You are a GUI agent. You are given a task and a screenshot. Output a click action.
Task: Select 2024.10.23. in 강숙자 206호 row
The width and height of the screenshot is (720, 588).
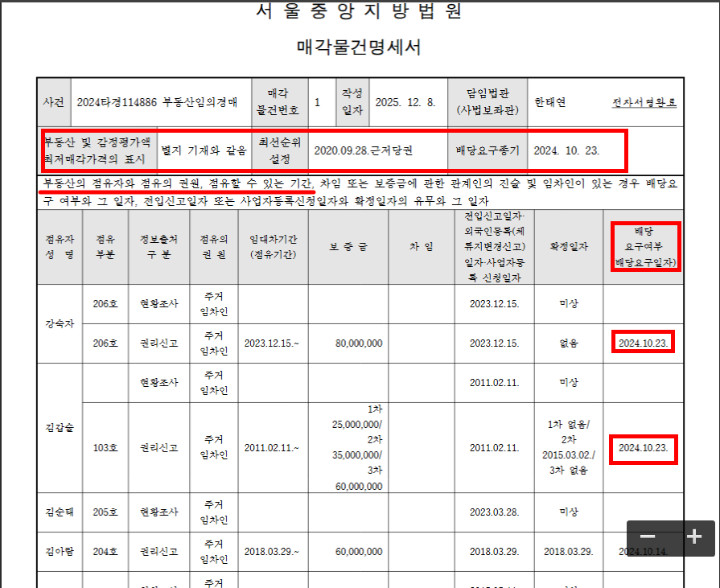[644, 343]
